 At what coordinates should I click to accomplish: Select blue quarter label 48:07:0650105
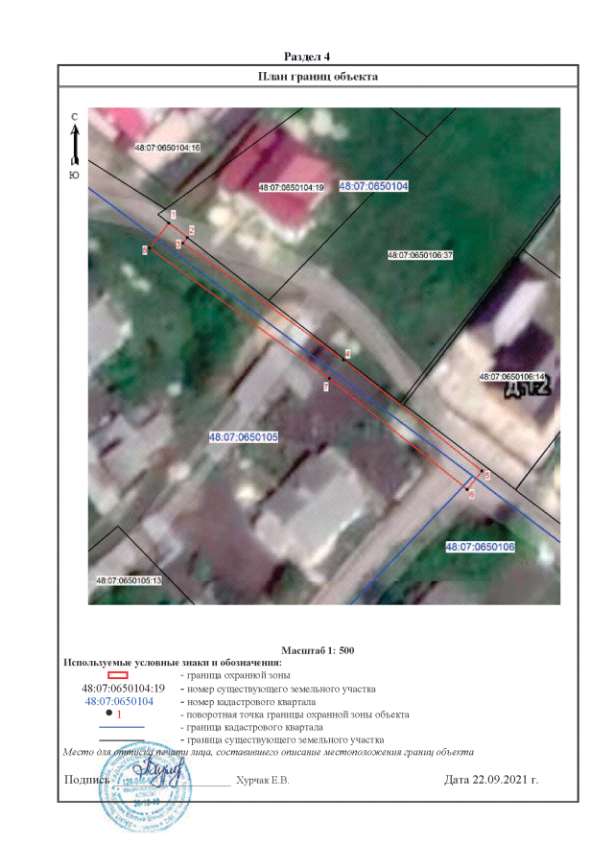[x=243, y=436]
